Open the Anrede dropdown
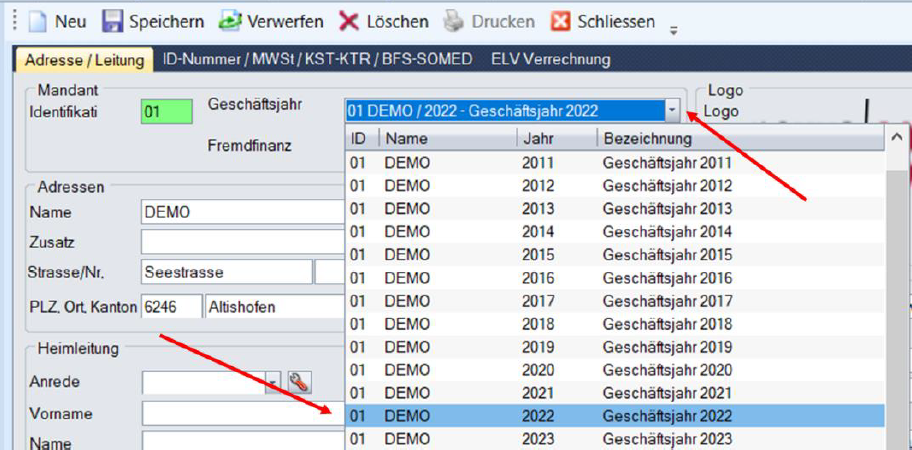 pyautogui.click(x=274, y=382)
